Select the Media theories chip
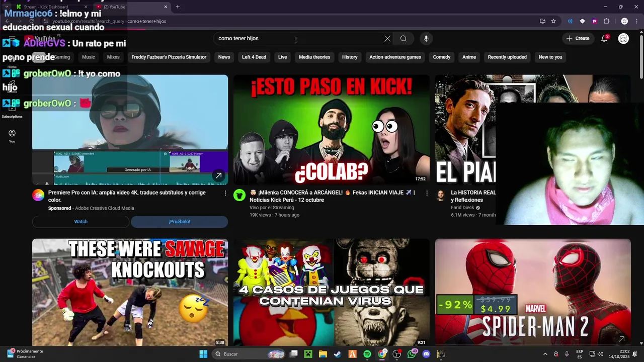The image size is (644, 362). click(314, 57)
